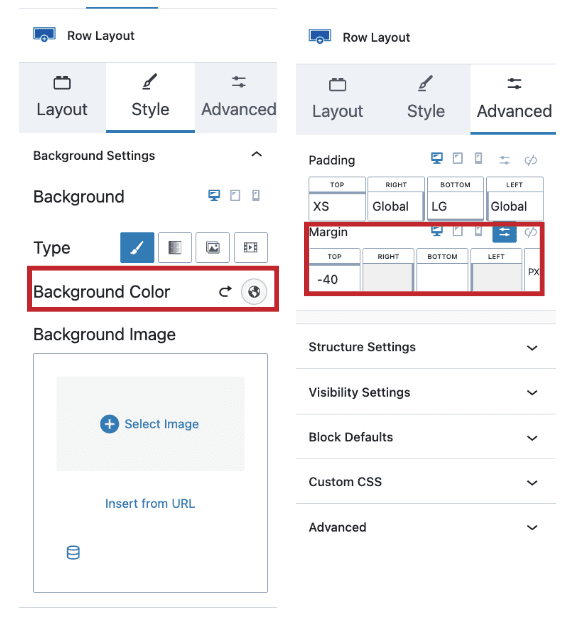The image size is (584, 626).
Task: Collapse the Background Settings panel
Action: [257, 155]
